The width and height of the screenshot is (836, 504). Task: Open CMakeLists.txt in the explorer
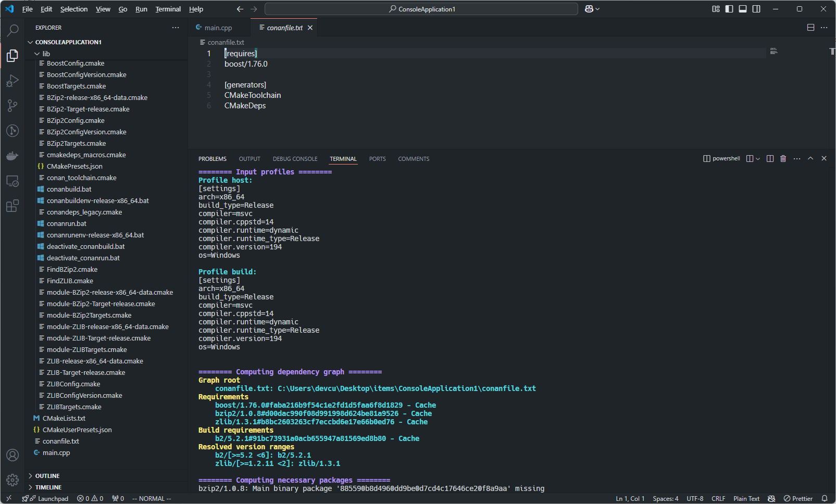pos(64,418)
